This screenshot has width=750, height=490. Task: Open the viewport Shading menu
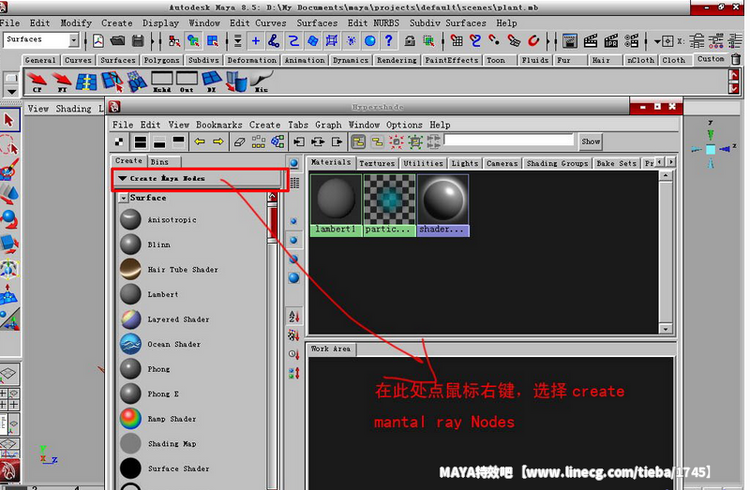click(73, 109)
